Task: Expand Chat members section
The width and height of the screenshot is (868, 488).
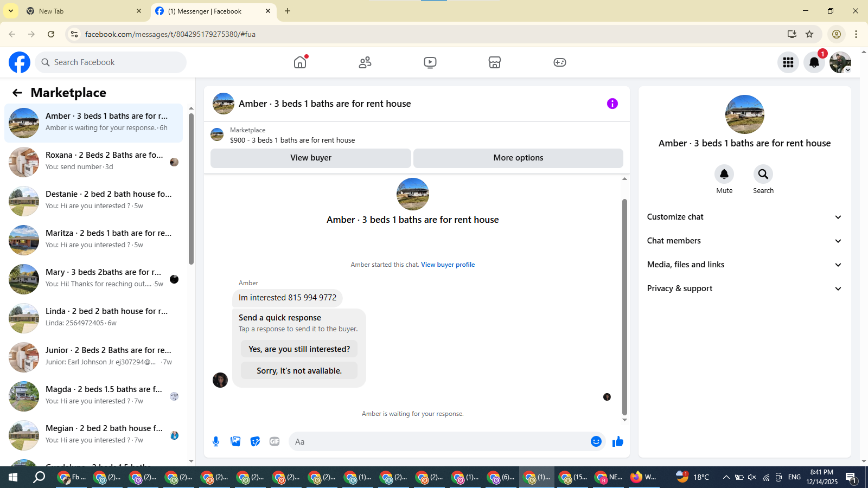Action: 744,241
